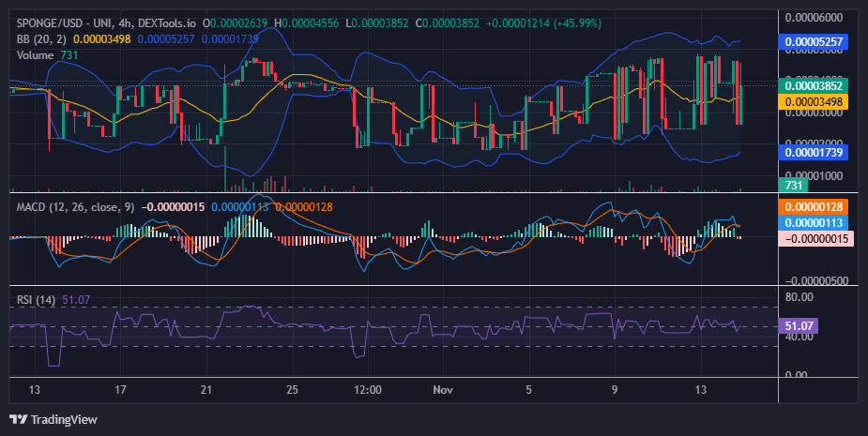The width and height of the screenshot is (868, 436).
Task: Click the Nov month label
Action: click(443, 390)
